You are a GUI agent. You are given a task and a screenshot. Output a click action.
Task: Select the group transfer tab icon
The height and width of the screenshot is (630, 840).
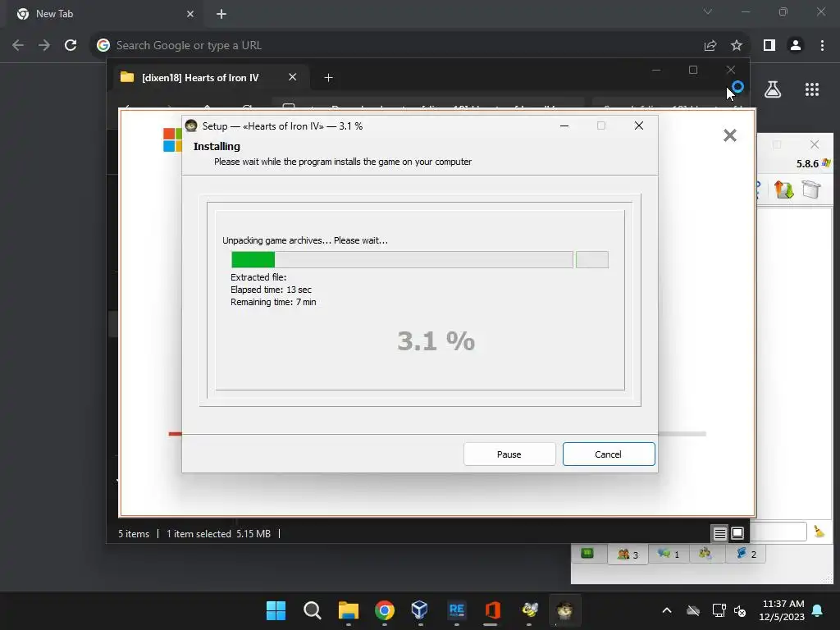point(705,554)
